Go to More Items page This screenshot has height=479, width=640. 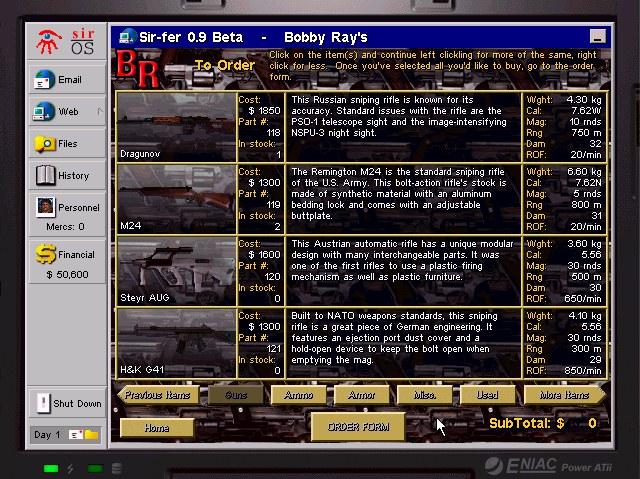coord(564,395)
